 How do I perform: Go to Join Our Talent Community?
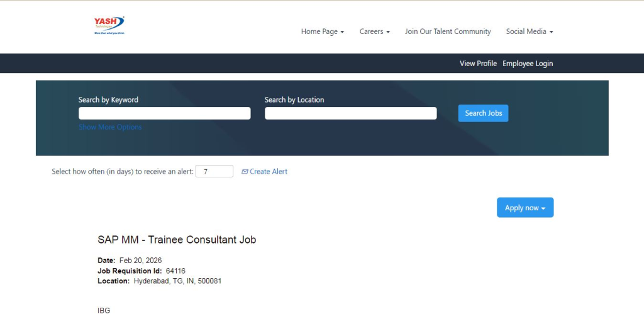[448, 31]
